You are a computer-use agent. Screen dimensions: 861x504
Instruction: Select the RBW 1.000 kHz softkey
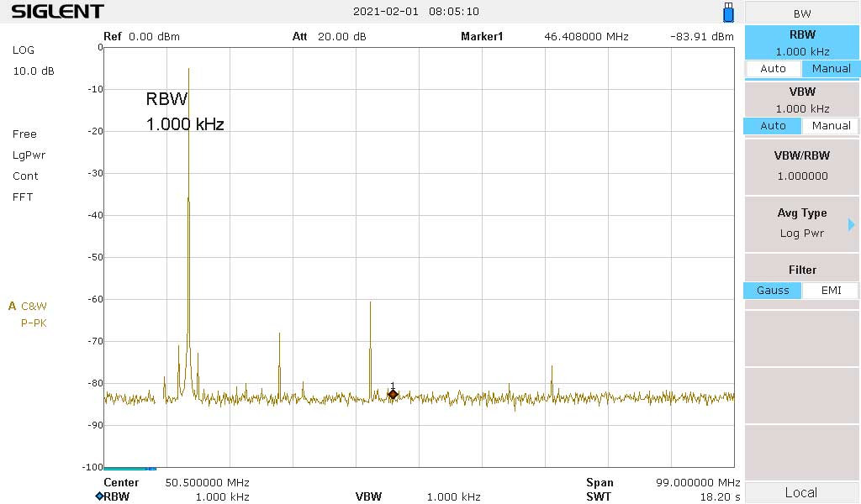click(801, 43)
